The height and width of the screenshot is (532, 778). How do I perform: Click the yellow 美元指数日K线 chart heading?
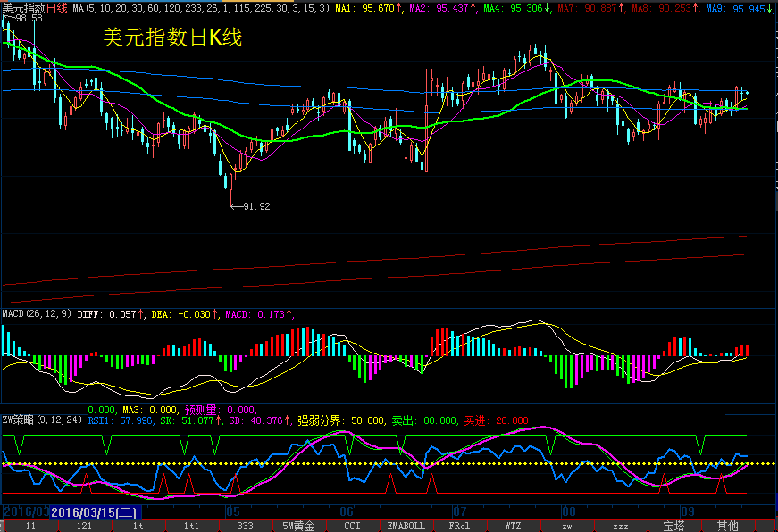(x=172, y=38)
